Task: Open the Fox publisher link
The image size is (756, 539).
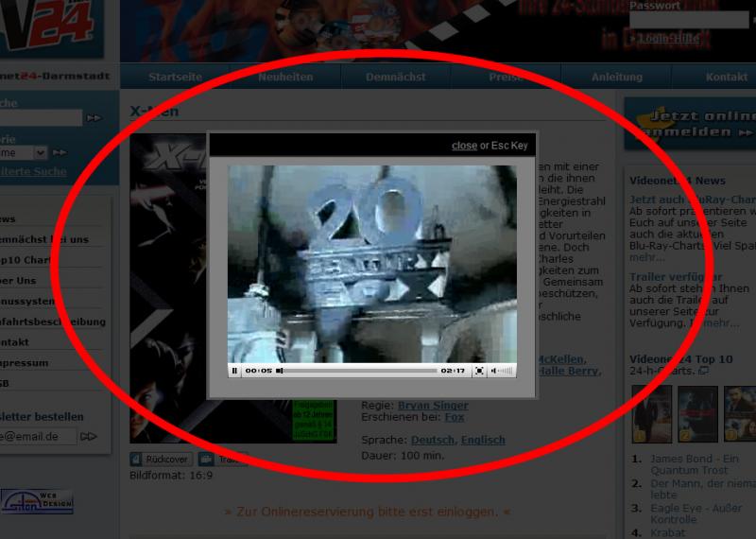Action: point(455,417)
